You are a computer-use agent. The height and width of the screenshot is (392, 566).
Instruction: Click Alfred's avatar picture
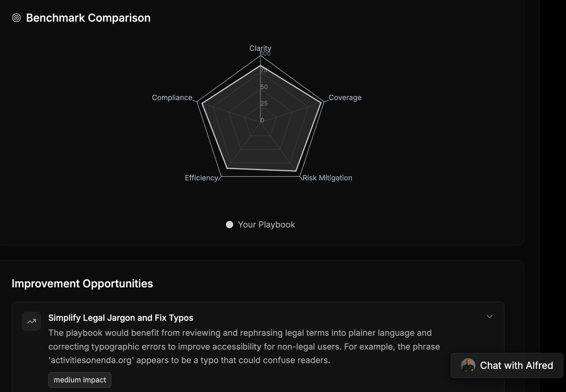click(x=468, y=366)
